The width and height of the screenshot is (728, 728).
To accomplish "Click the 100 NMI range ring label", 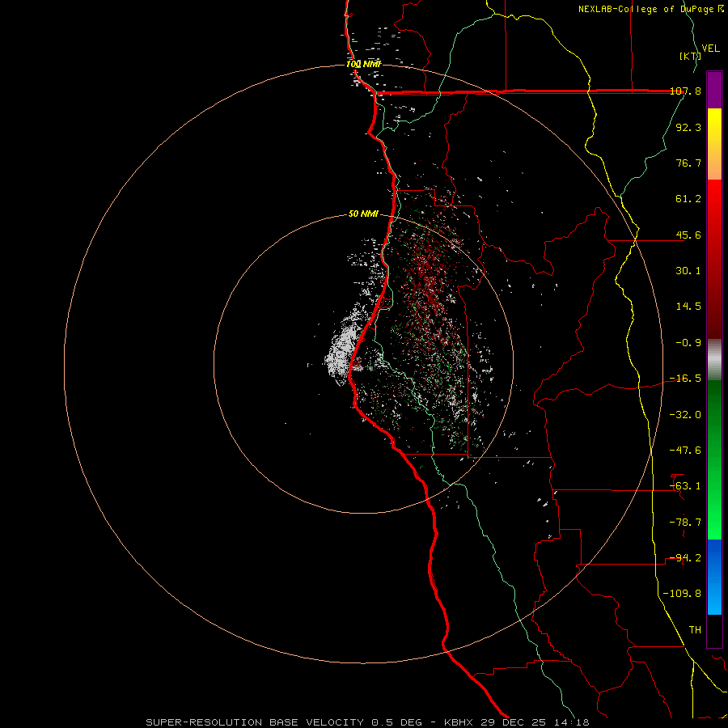I will pyautogui.click(x=363, y=64).
